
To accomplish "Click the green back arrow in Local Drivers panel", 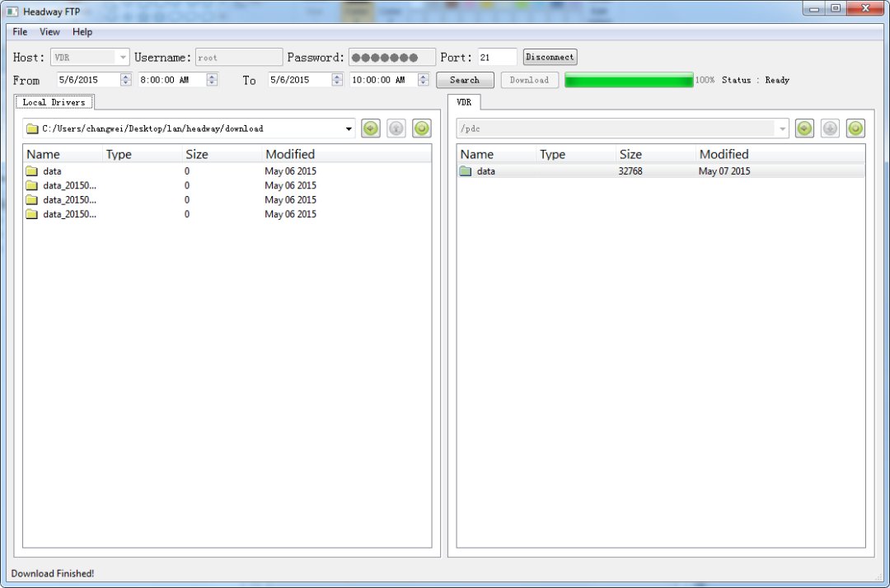I will pos(370,128).
